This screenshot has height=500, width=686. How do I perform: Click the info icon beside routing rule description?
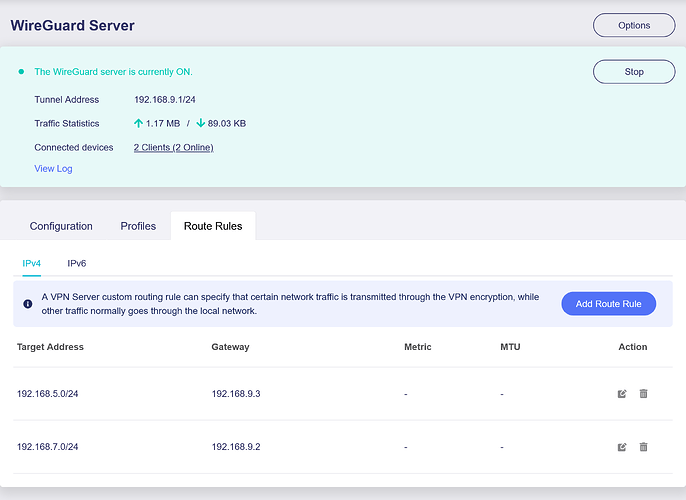click(28, 304)
